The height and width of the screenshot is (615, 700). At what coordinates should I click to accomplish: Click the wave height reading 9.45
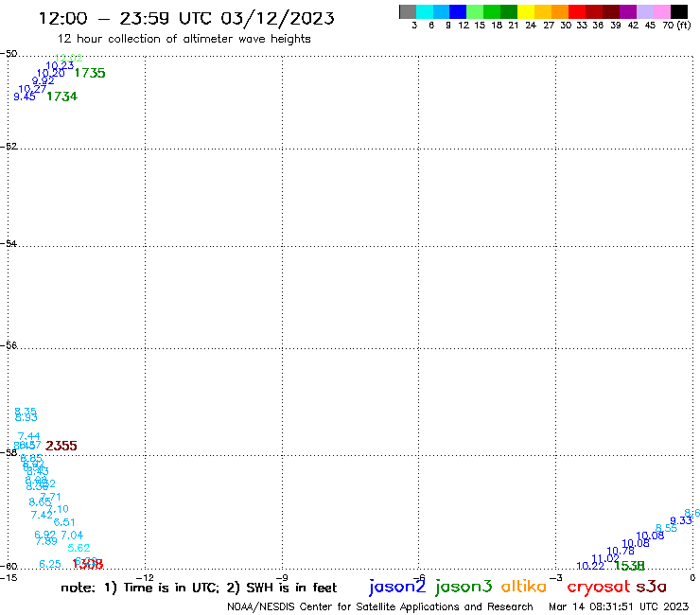pyautogui.click(x=25, y=97)
